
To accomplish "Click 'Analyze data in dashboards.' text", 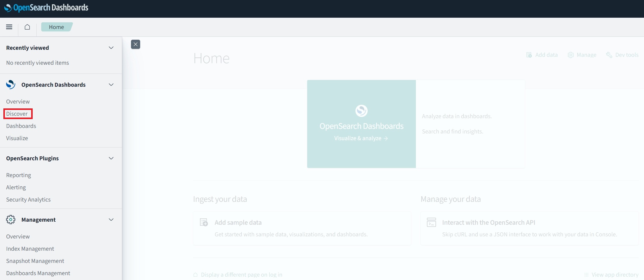I will (x=457, y=116).
